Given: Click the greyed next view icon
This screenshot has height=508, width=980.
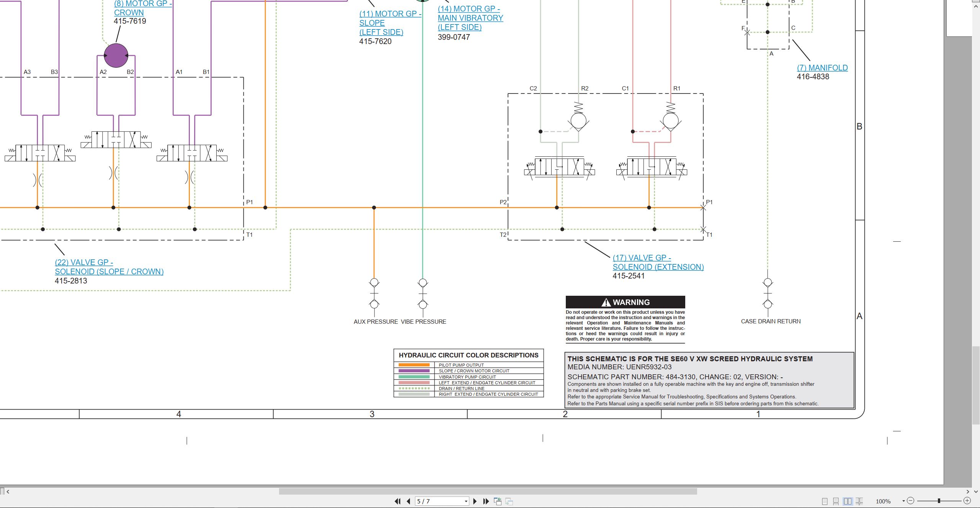Looking at the screenshot, I should point(509,501).
